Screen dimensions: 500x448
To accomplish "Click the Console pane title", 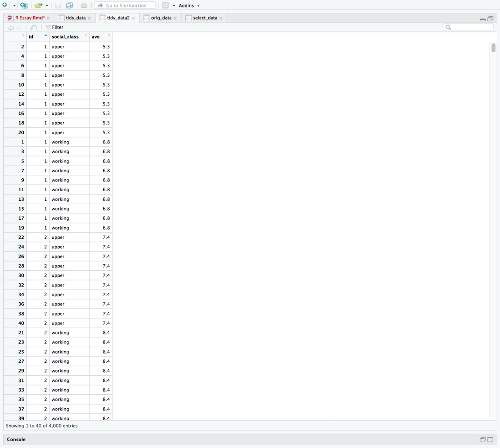I will (x=16, y=439).
